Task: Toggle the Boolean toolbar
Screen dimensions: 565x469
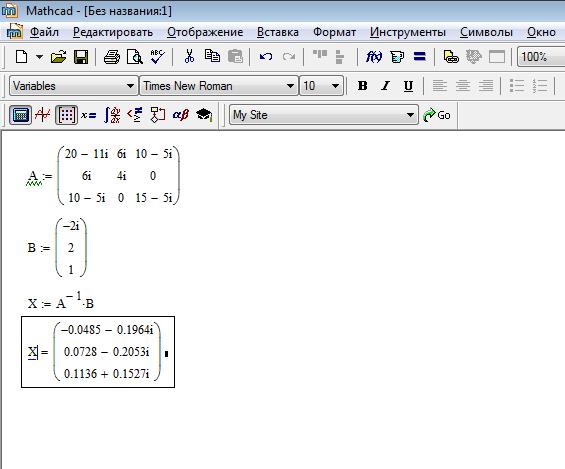Action: tap(135, 115)
